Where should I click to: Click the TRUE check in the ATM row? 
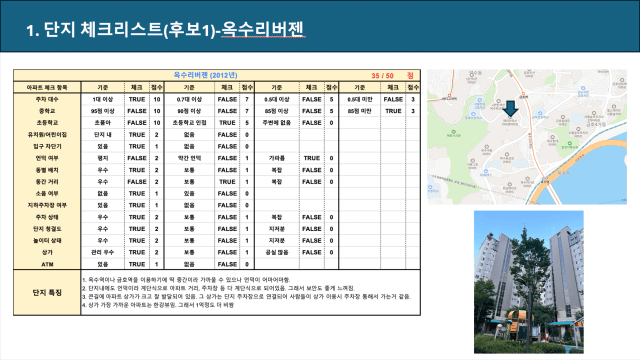click(137, 264)
